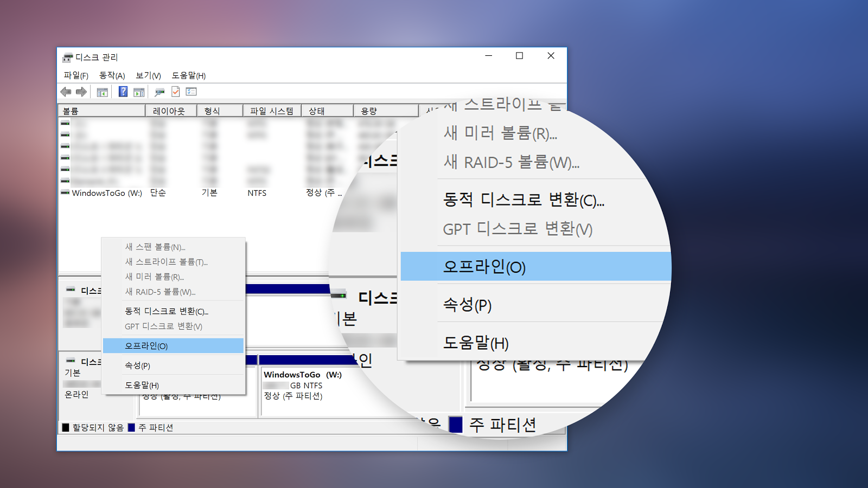This screenshot has width=868, height=488.
Task: Click the Disk Management app icon in titlebar
Action: click(67, 56)
